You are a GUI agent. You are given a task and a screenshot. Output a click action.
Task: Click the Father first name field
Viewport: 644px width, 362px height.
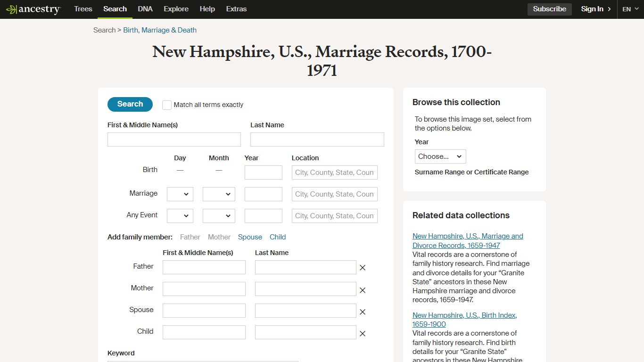click(x=204, y=267)
